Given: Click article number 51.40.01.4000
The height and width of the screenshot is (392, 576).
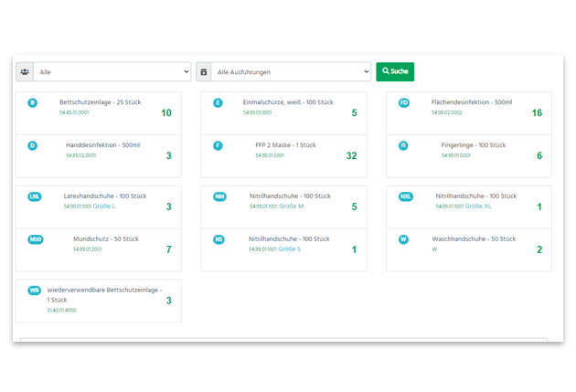Looking at the screenshot, I should coord(62,311).
